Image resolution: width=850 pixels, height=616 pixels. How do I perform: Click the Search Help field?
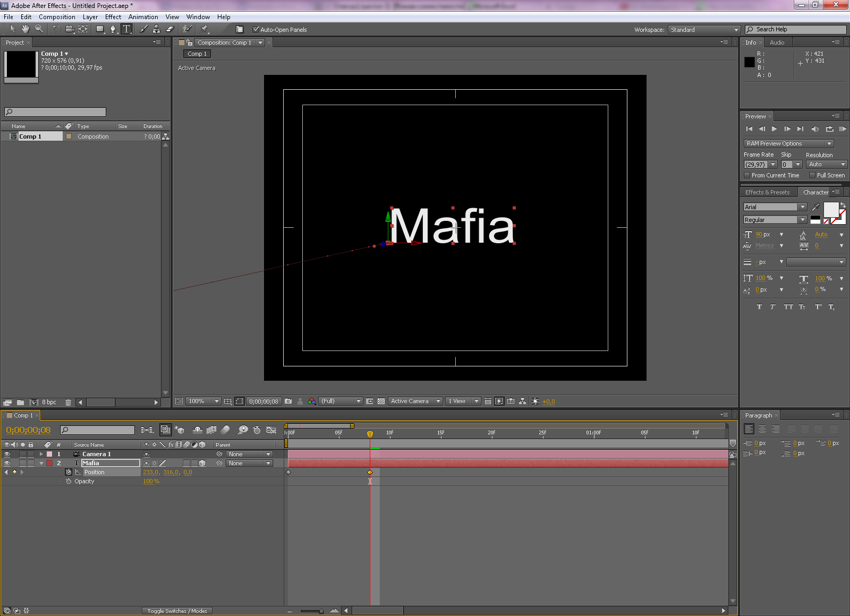tap(795, 30)
